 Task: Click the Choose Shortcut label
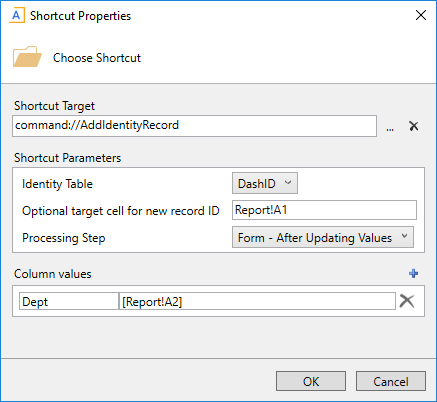coord(97,58)
